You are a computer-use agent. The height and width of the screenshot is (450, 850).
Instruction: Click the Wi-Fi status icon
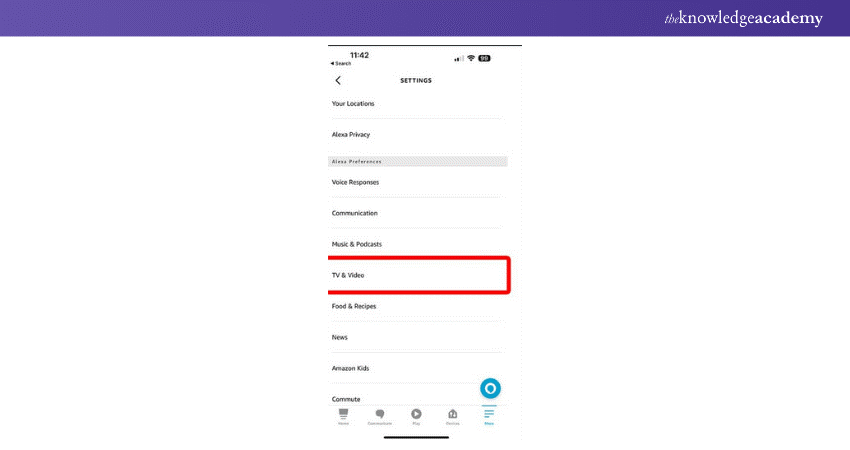point(471,58)
